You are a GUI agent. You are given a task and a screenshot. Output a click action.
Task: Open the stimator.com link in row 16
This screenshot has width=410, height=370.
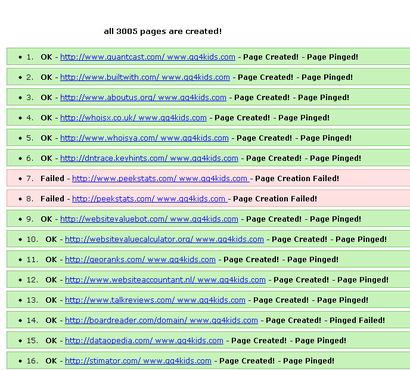(138, 361)
